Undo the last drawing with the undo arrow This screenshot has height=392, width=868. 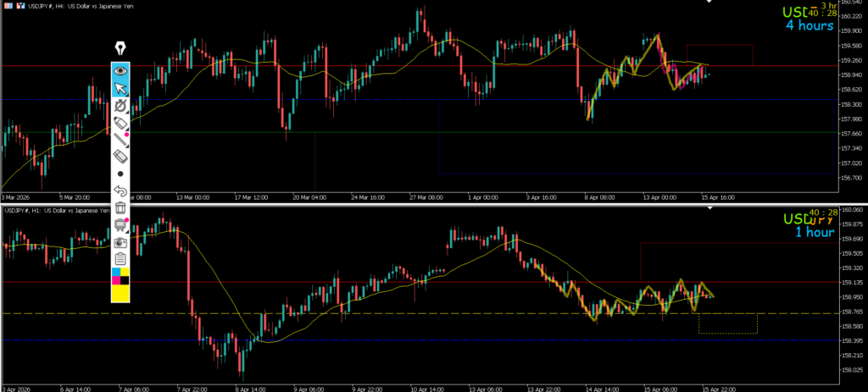pyautogui.click(x=120, y=191)
